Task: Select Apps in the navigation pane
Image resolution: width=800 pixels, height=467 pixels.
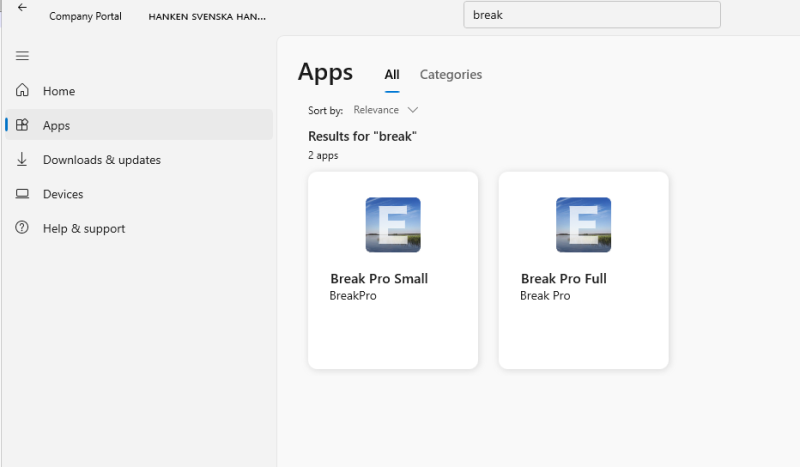Action: (x=139, y=125)
